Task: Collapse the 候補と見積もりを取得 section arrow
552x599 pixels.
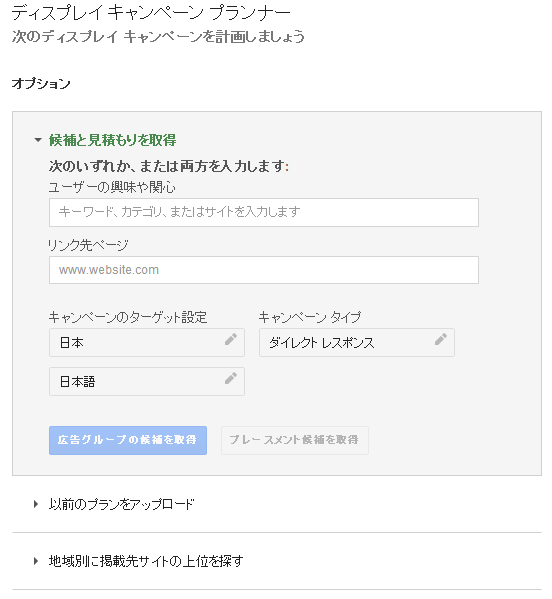Action: pos(38,140)
